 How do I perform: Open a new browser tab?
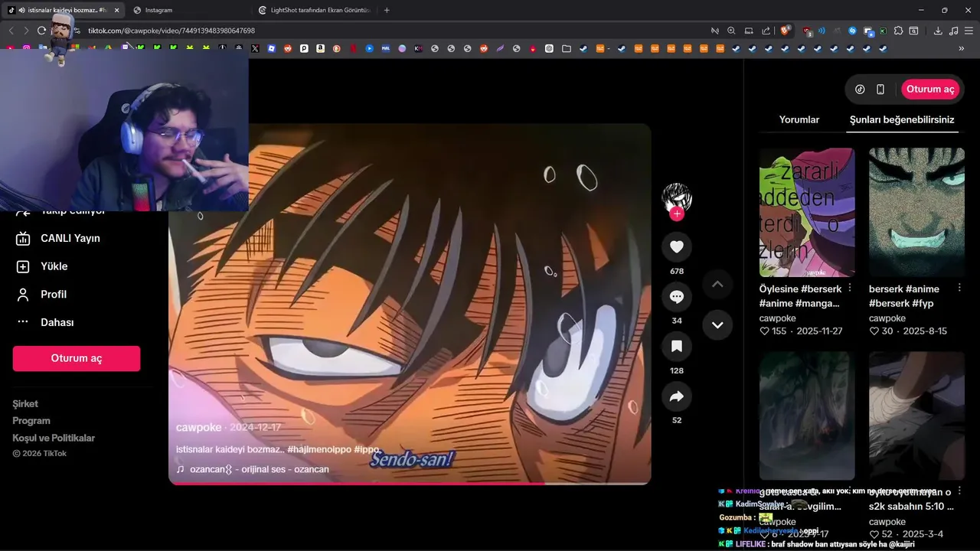click(x=387, y=10)
